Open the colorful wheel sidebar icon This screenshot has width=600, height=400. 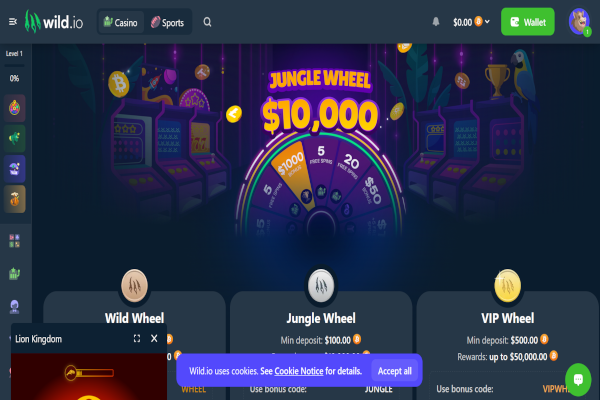[15, 108]
